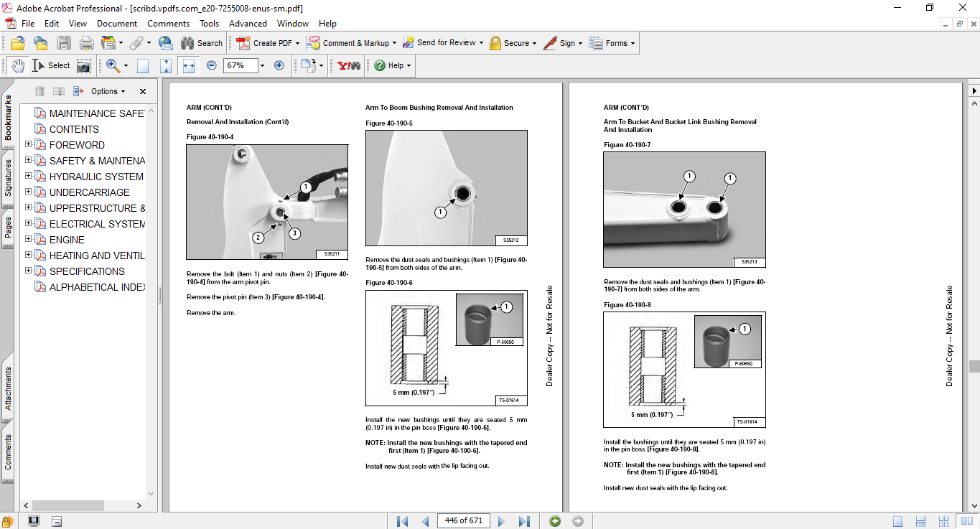Screen dimensions: 980x529
Task: Expand the UNDERCARRIAGE bookmark
Action: pyautogui.click(x=29, y=192)
